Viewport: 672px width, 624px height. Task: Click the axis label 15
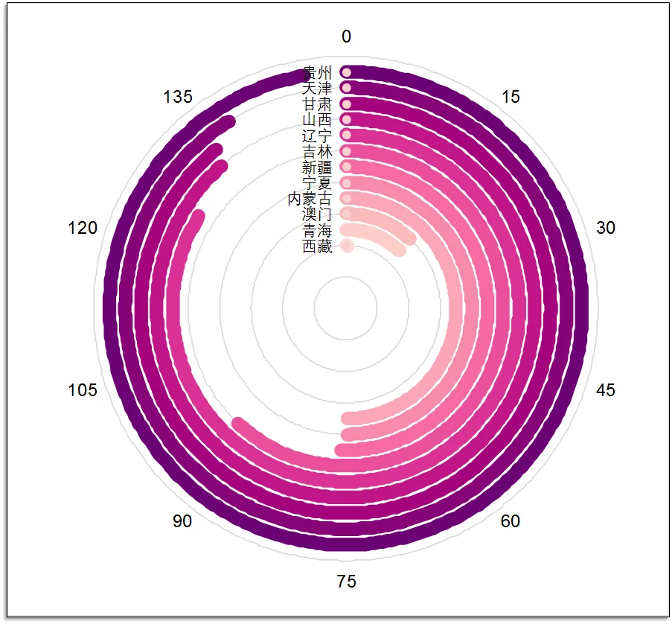511,97
